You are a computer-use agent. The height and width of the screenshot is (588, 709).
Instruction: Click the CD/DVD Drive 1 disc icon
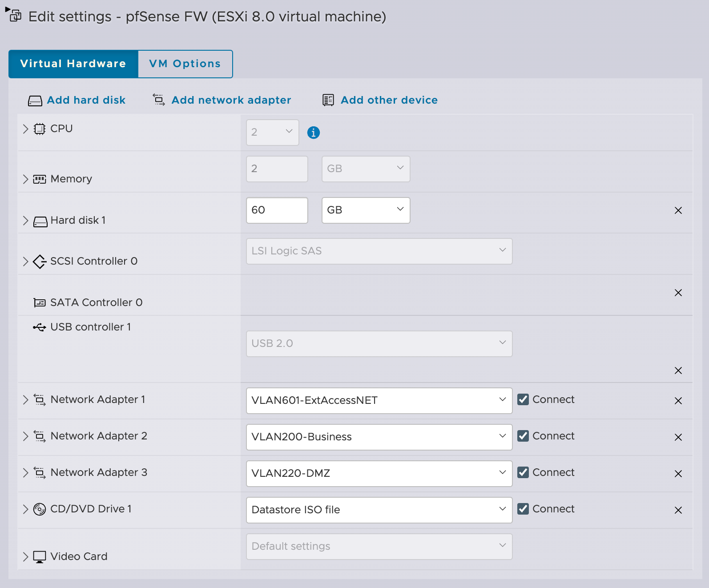40,509
